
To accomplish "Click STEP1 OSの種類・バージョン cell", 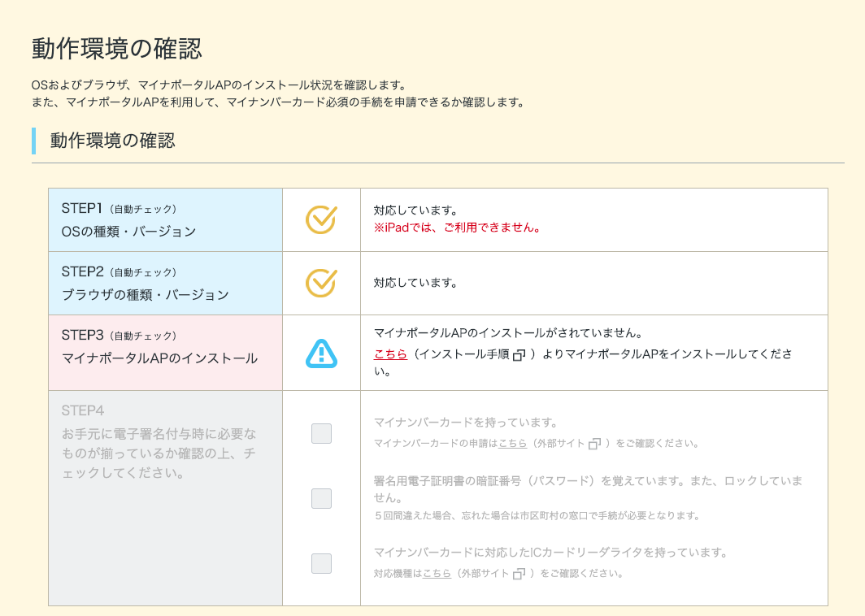I will coord(166,220).
